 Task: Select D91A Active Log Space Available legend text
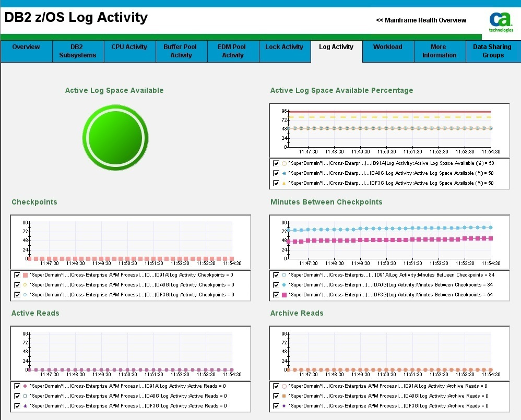point(391,163)
